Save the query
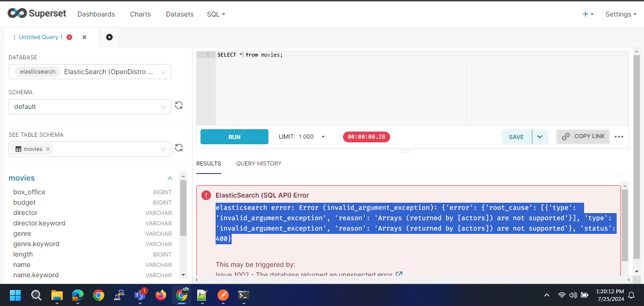Screen dimensions: 644x306 point(517,137)
